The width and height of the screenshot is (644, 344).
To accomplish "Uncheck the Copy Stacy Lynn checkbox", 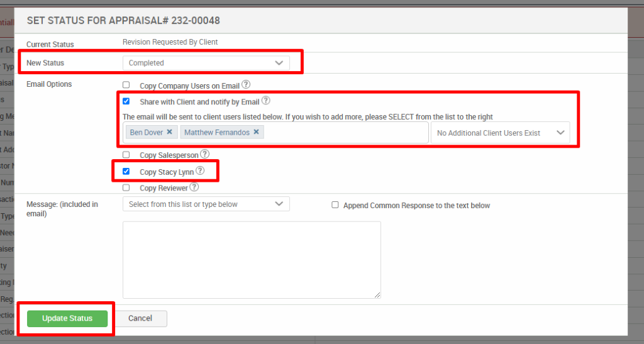I will tap(126, 171).
